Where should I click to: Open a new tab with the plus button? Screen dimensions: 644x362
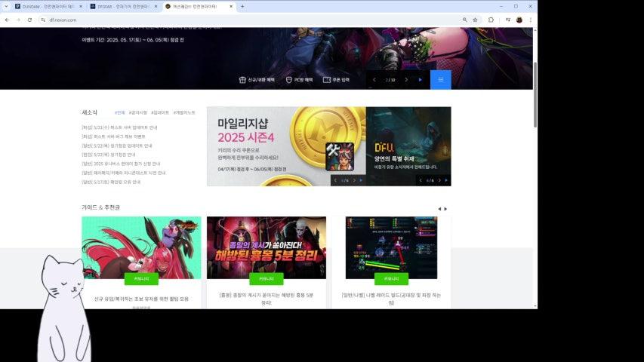pos(242,6)
